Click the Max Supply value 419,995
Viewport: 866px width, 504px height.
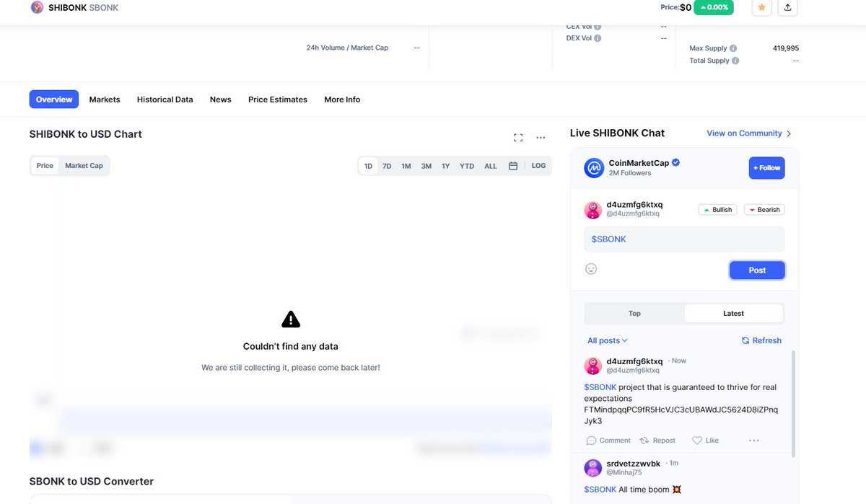(x=785, y=48)
